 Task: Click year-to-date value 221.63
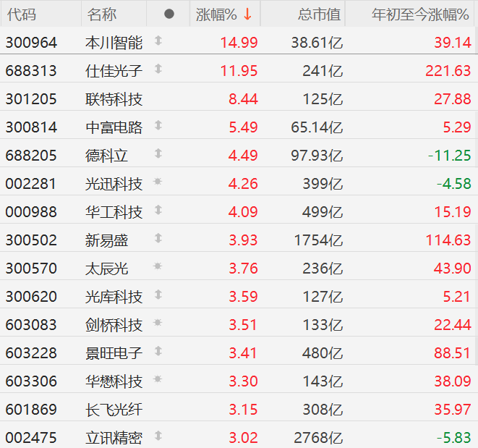click(x=448, y=71)
